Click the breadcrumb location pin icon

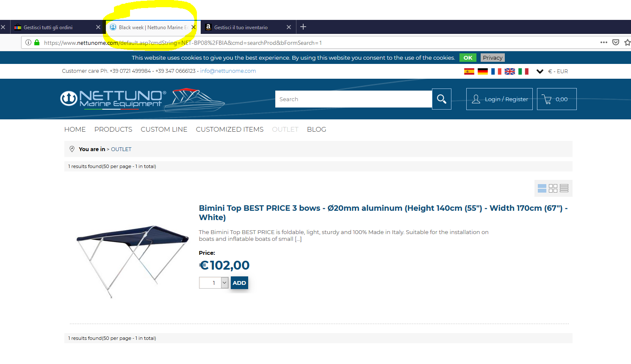click(72, 149)
